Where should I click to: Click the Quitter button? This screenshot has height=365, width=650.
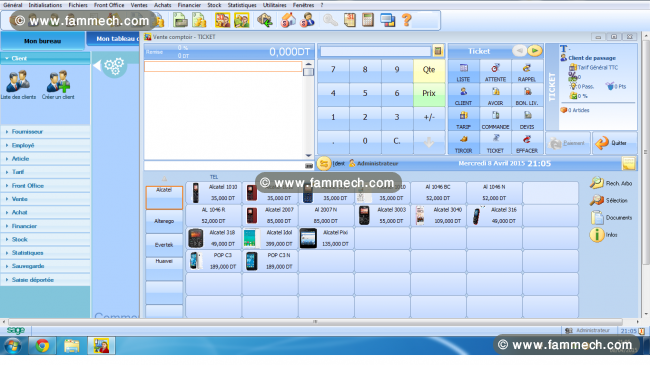pos(615,143)
